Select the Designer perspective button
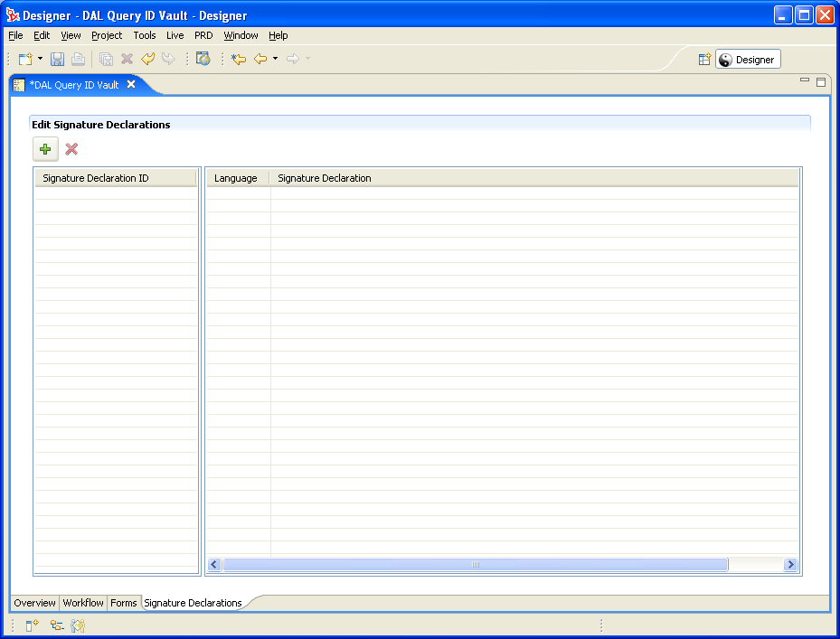Screen dimensions: 840x639 point(748,60)
